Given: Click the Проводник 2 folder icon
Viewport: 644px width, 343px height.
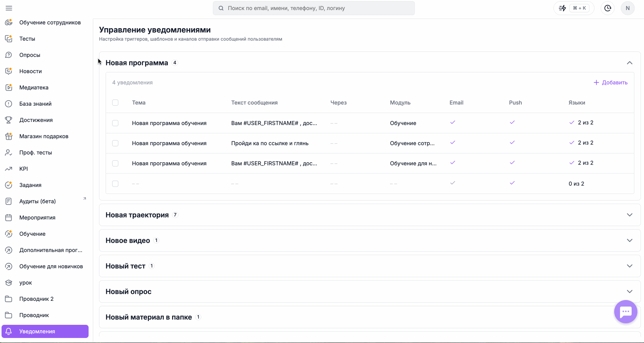Looking at the screenshot, I should coord(9,299).
